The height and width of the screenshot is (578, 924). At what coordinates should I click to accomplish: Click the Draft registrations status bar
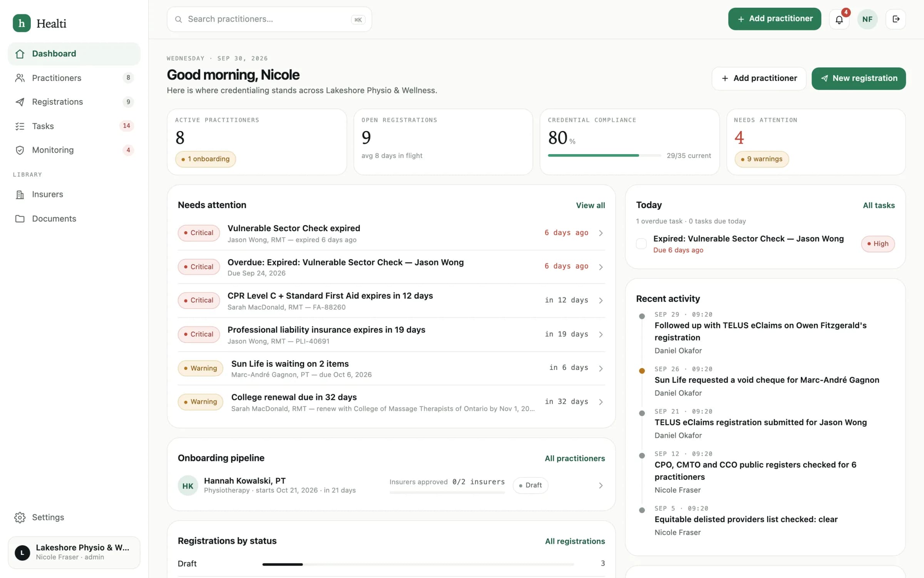coord(418,564)
